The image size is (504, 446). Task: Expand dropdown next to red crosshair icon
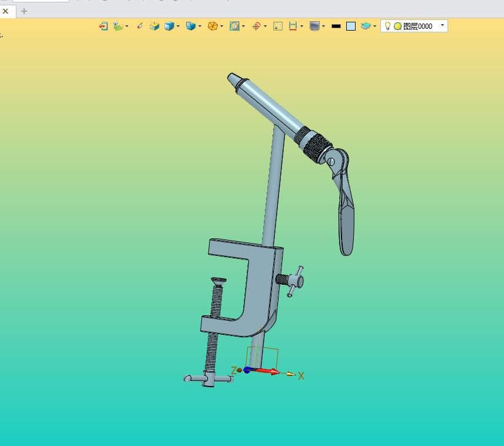265,26
